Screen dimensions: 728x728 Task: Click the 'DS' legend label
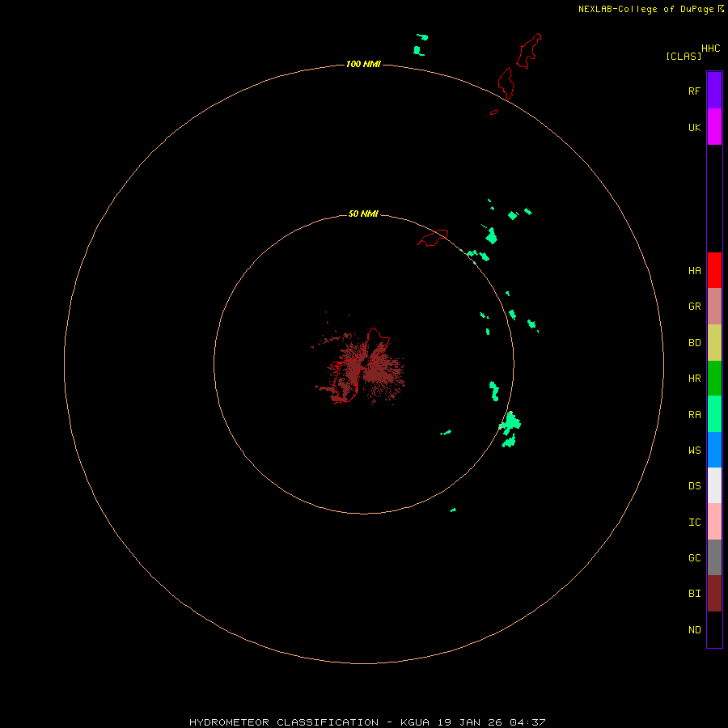694,486
